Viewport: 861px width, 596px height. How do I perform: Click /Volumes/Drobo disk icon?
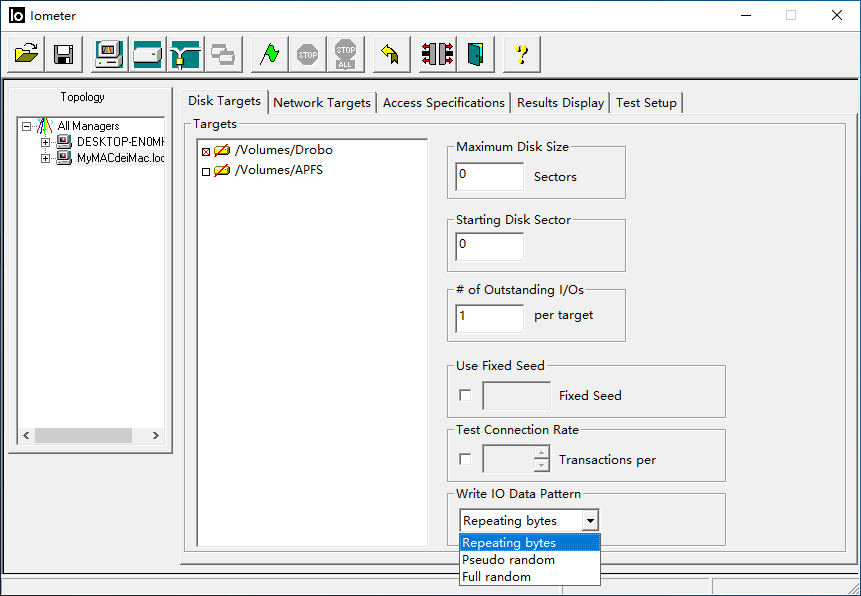pos(222,150)
